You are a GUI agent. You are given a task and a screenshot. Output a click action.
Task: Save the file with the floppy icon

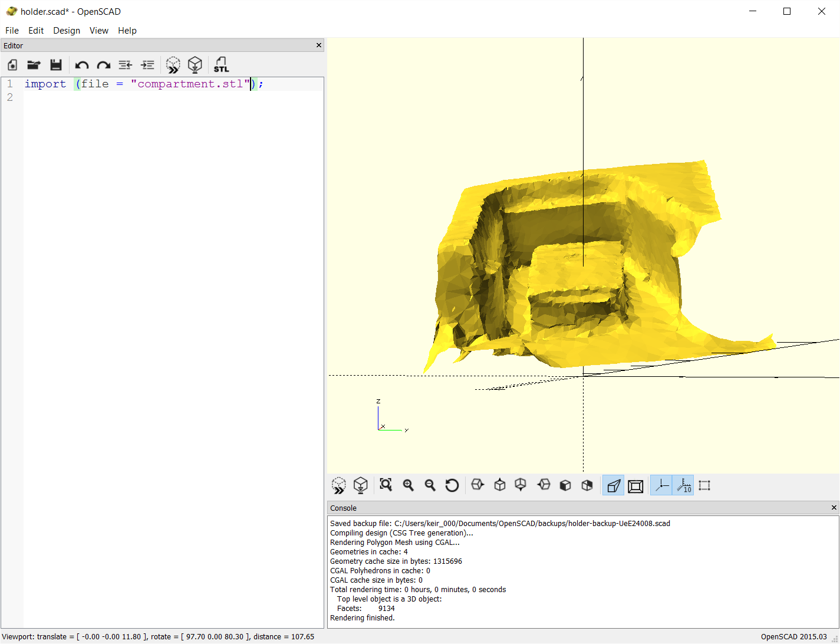[x=56, y=65]
